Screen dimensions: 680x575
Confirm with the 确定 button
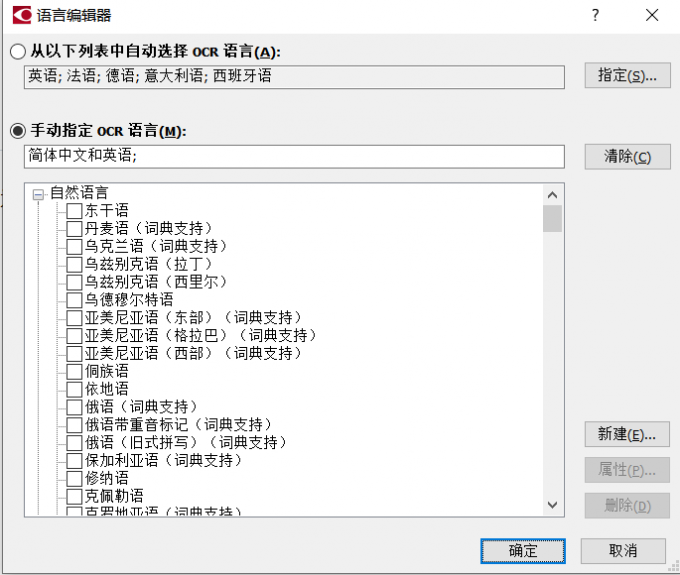click(523, 551)
